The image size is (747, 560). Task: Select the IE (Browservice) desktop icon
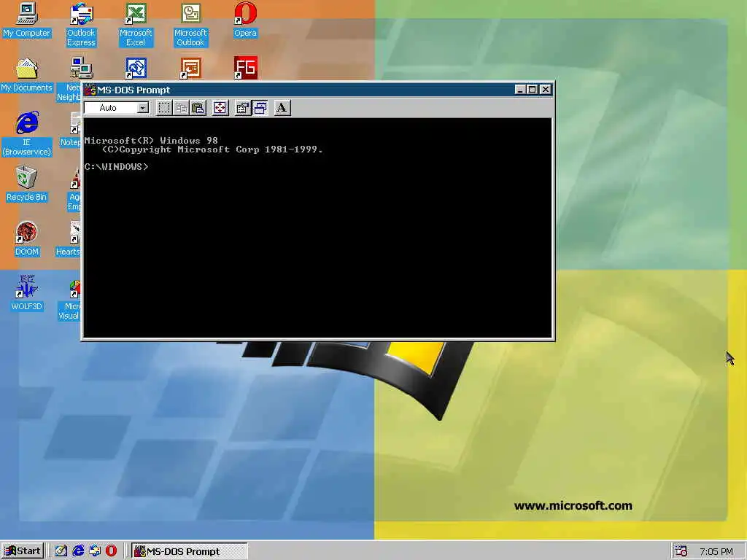26,134
